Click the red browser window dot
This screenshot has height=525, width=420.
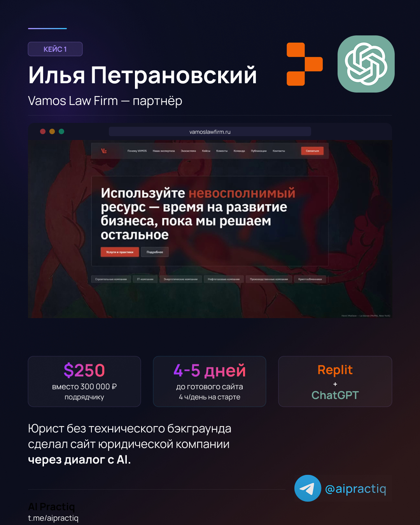(43, 131)
